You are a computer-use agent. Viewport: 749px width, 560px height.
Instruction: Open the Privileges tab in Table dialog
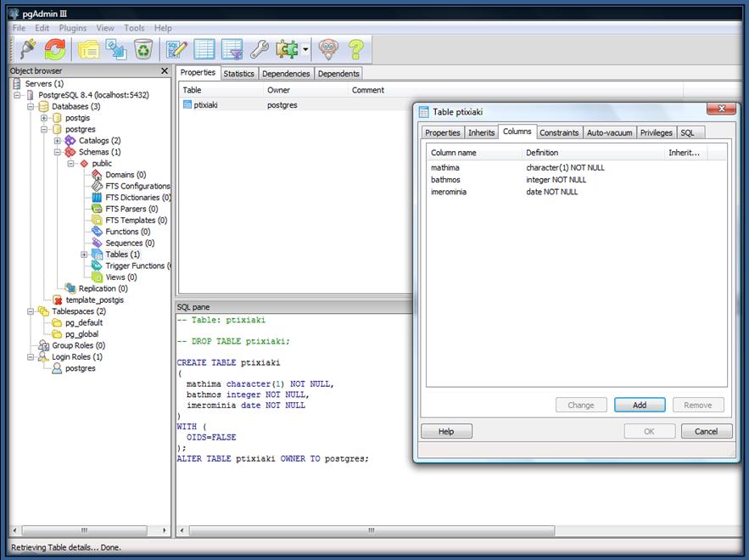pos(656,133)
